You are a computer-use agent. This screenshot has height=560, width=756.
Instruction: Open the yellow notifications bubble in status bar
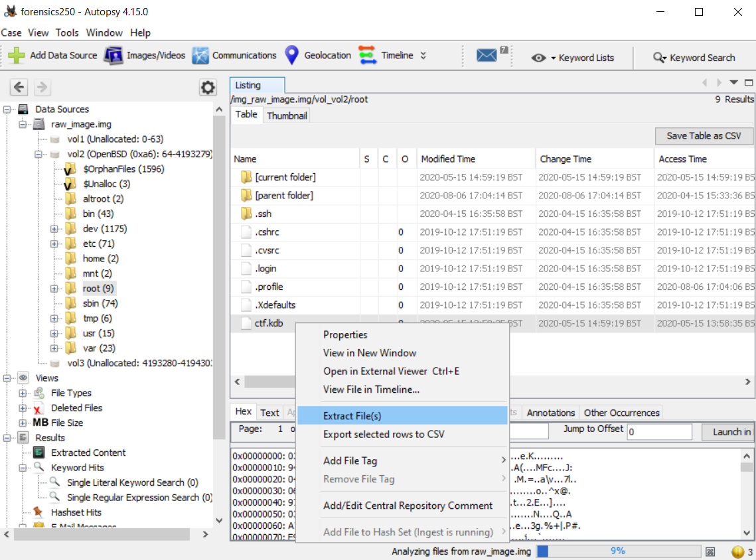[737, 551]
